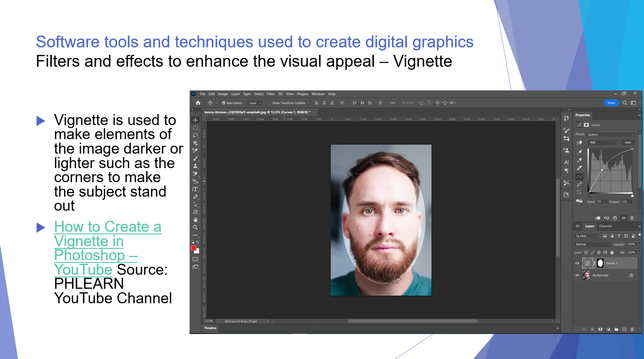Open the Preset Custom dropdown
644x359 pixels.
click(x=611, y=135)
